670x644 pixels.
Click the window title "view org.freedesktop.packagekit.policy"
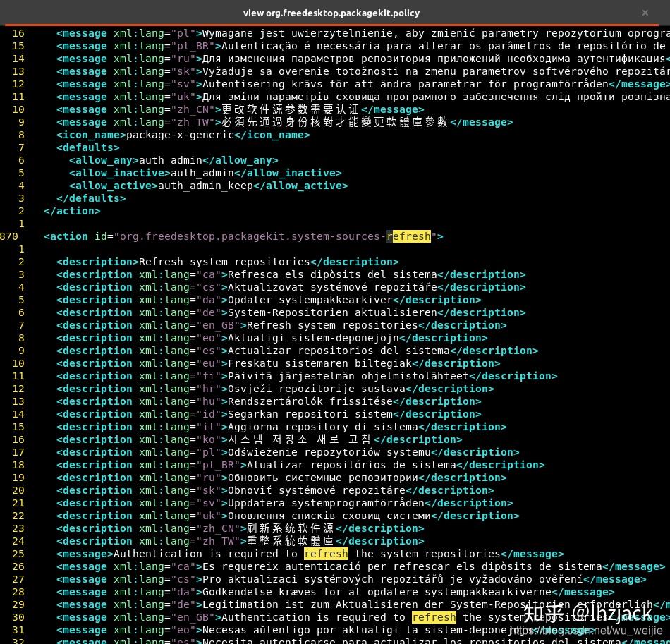tap(331, 13)
